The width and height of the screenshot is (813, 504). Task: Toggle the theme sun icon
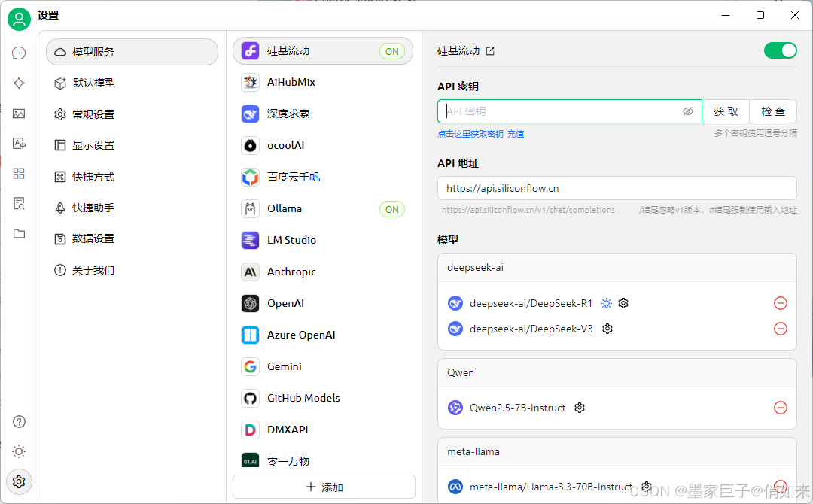coord(19,451)
